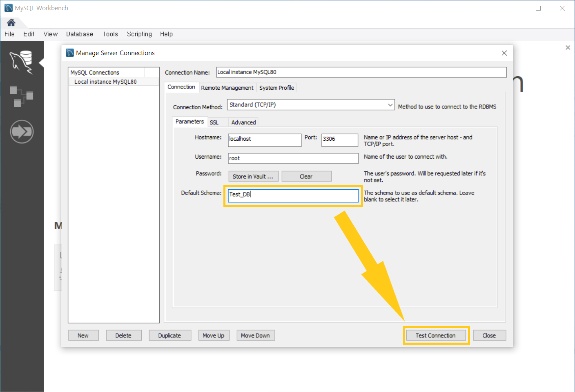Image resolution: width=575 pixels, height=392 pixels.
Task: Open the Scripting menu
Action: pyautogui.click(x=139, y=34)
